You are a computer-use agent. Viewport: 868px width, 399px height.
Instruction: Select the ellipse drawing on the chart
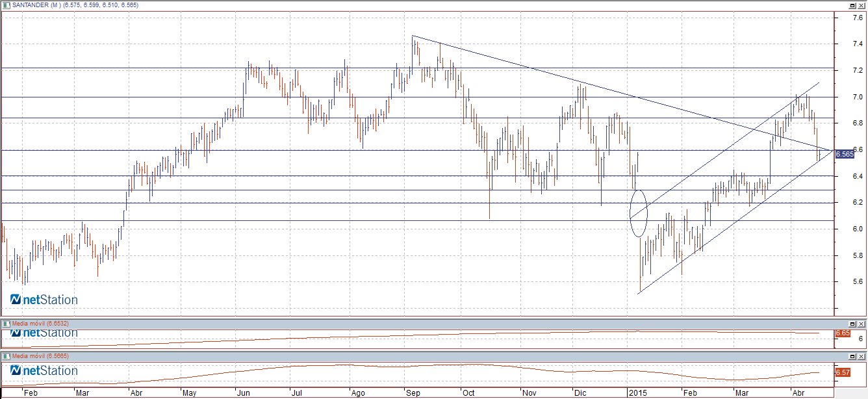(x=639, y=213)
